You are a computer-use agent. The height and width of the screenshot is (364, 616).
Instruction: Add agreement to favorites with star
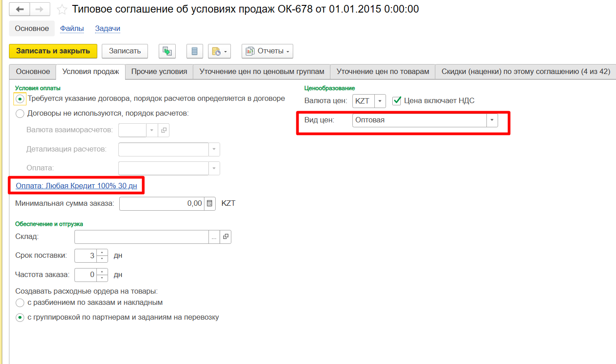[x=62, y=9]
